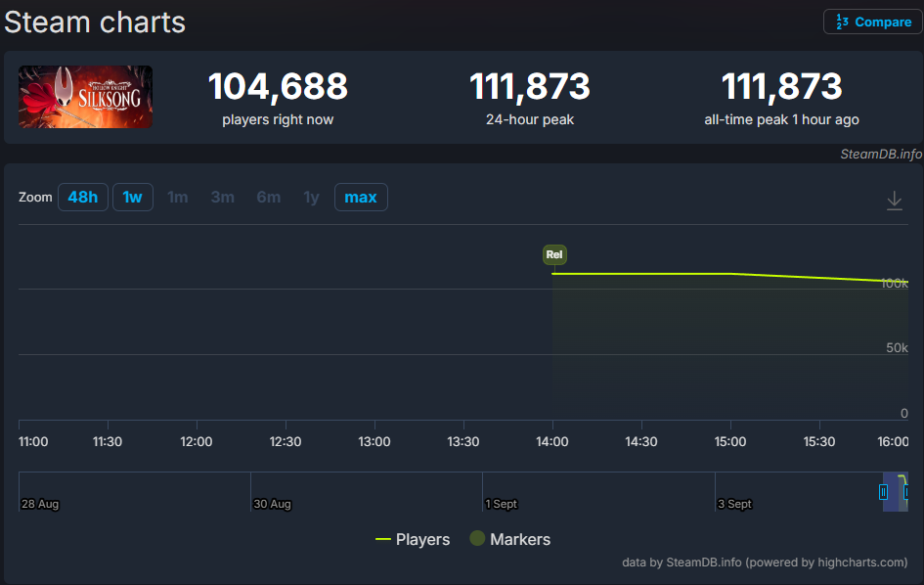
Task: Click the 24-hour peak label
Action: click(530, 119)
